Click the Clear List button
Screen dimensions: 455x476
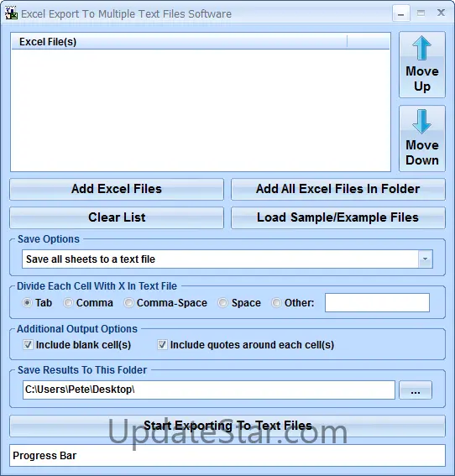[117, 217]
